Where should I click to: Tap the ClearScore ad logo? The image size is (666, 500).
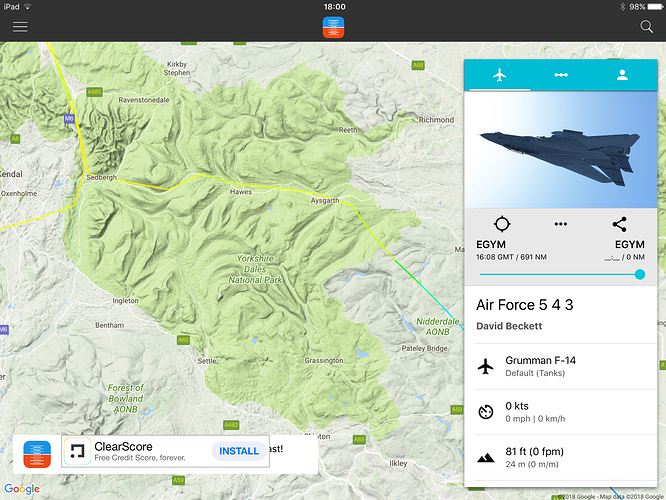(77, 451)
